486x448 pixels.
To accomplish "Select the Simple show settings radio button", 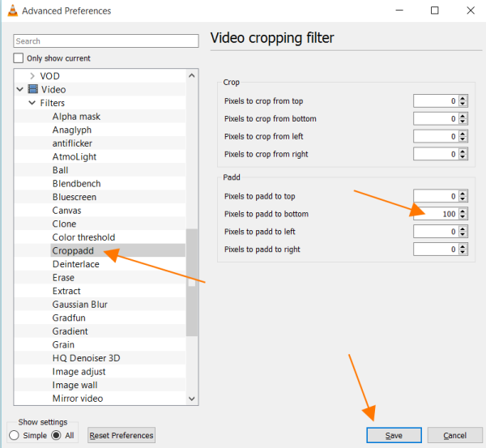I will 14,435.
